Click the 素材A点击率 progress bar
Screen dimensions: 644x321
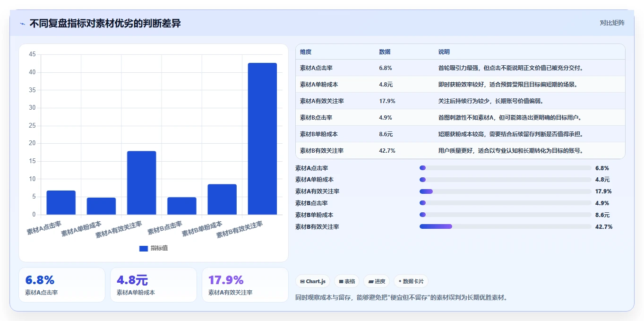point(505,168)
